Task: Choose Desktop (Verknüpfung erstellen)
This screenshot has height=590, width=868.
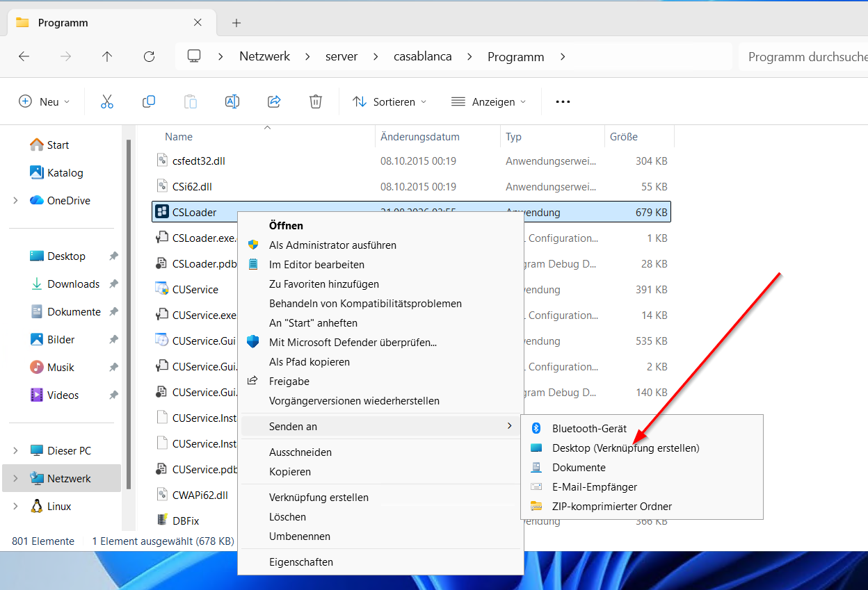Action: (x=642, y=448)
